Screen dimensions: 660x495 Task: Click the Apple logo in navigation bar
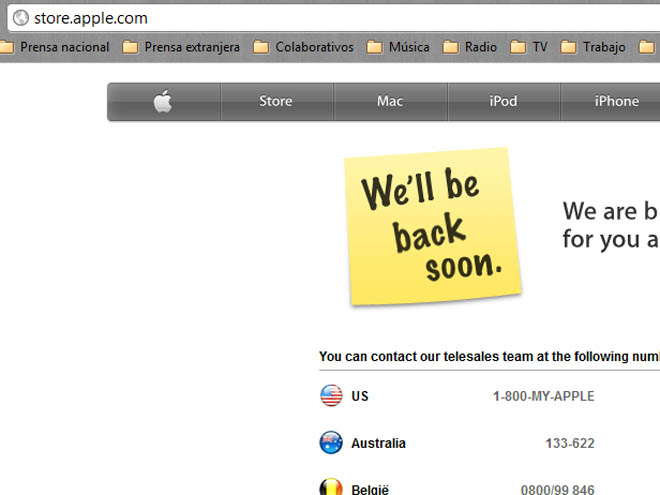[163, 101]
